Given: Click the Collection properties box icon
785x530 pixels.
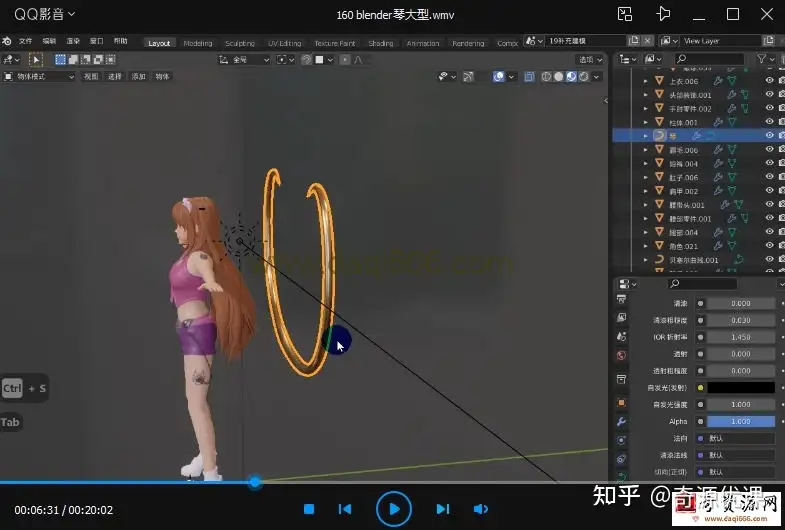Looking at the screenshot, I should point(621,379).
